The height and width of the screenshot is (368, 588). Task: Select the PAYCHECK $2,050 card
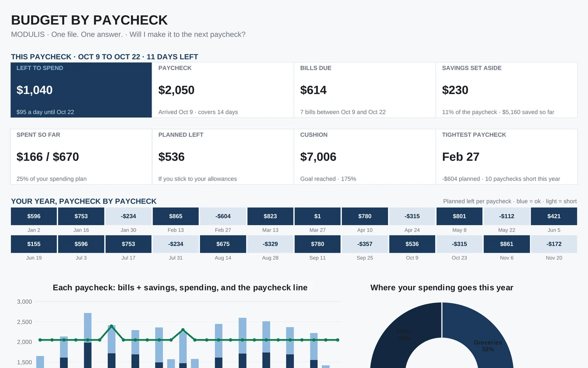coord(223,90)
